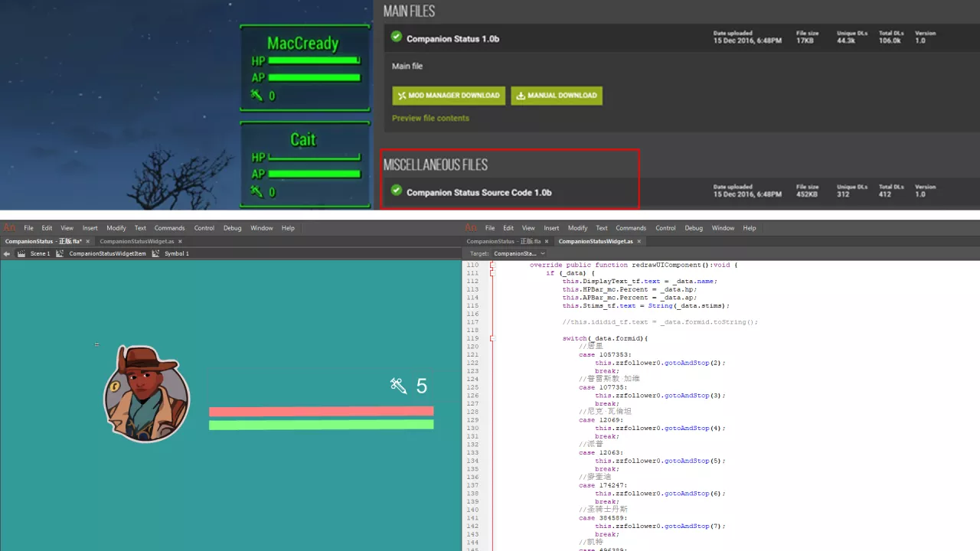Open the Preview file contents link

[430, 118]
